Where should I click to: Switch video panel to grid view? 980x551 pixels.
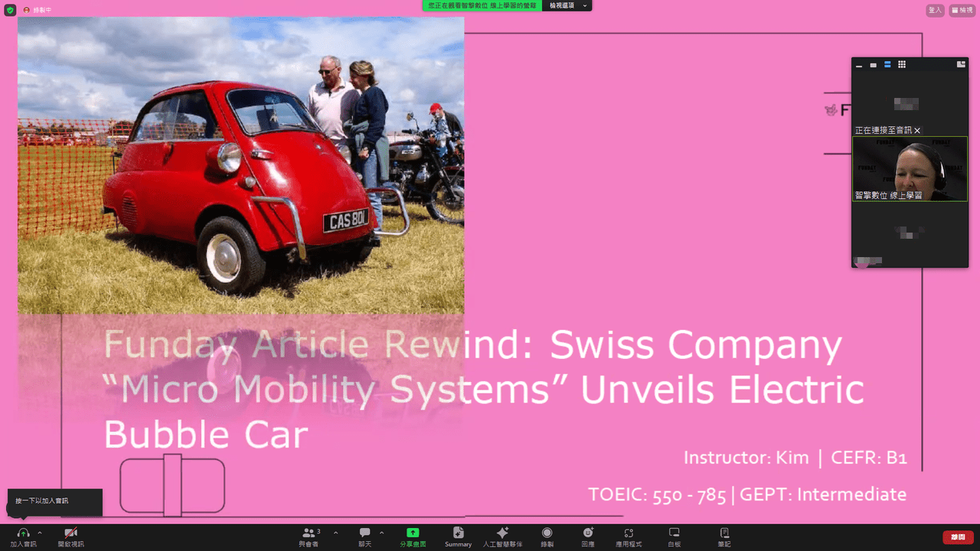click(x=902, y=65)
